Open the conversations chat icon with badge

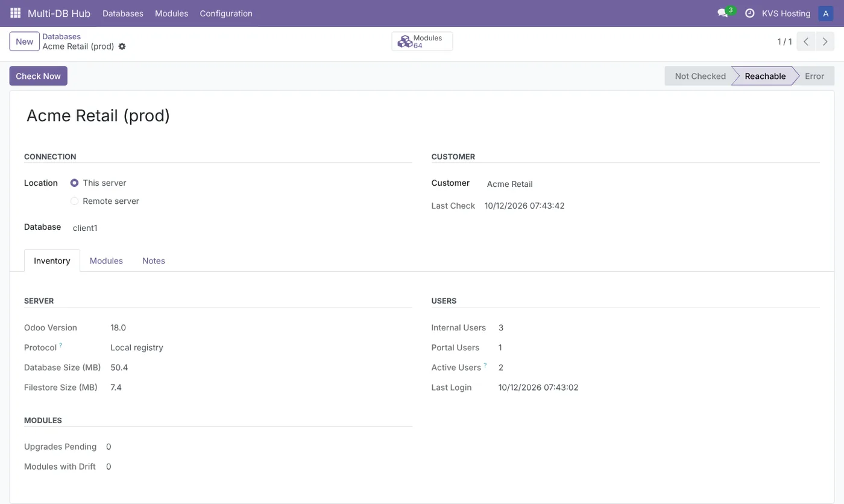point(726,13)
